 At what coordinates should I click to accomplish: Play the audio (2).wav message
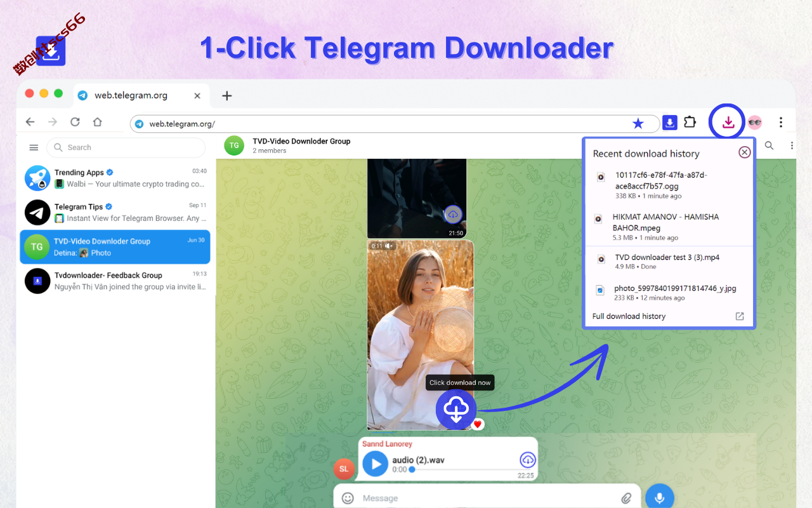click(x=376, y=464)
